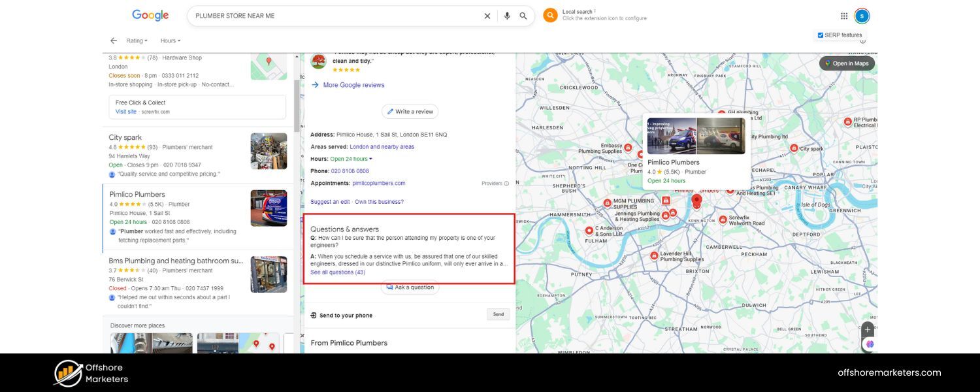Expand the Hours filter dropdown
This screenshot has width=980, height=392.
click(x=170, y=41)
